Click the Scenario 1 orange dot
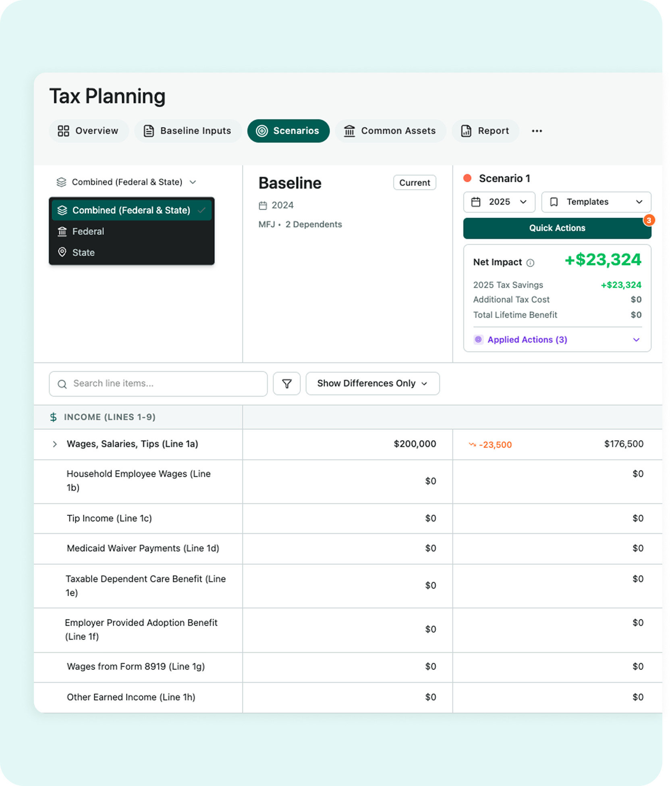 [467, 178]
